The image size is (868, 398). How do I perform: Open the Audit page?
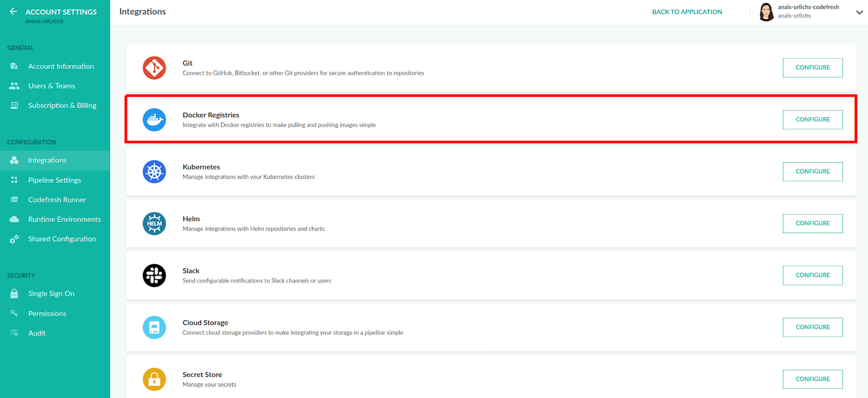pyautogui.click(x=37, y=333)
